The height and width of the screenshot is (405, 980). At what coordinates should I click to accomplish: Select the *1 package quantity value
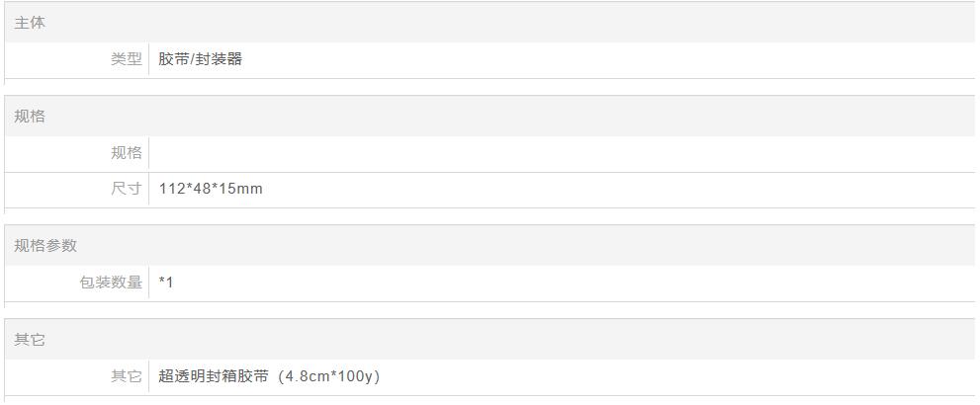click(x=166, y=283)
